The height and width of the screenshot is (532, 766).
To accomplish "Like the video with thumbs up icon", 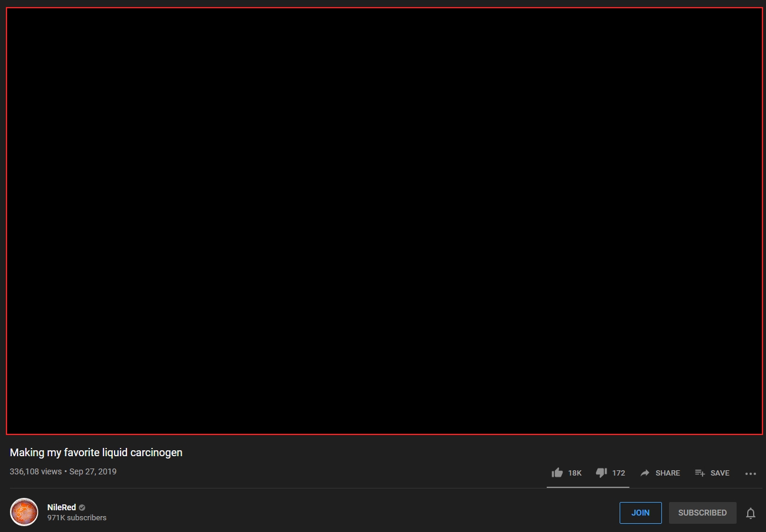I will [x=557, y=473].
